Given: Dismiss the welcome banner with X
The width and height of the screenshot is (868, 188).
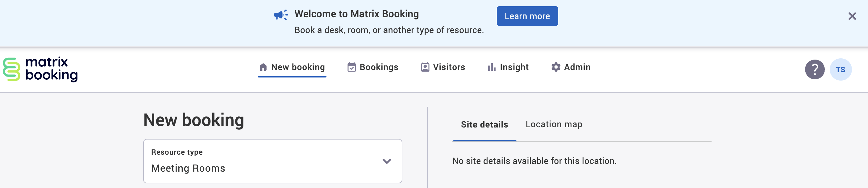Looking at the screenshot, I should pyautogui.click(x=851, y=16).
